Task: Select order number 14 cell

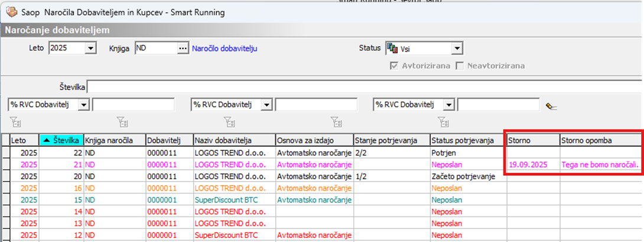Action: coord(61,212)
